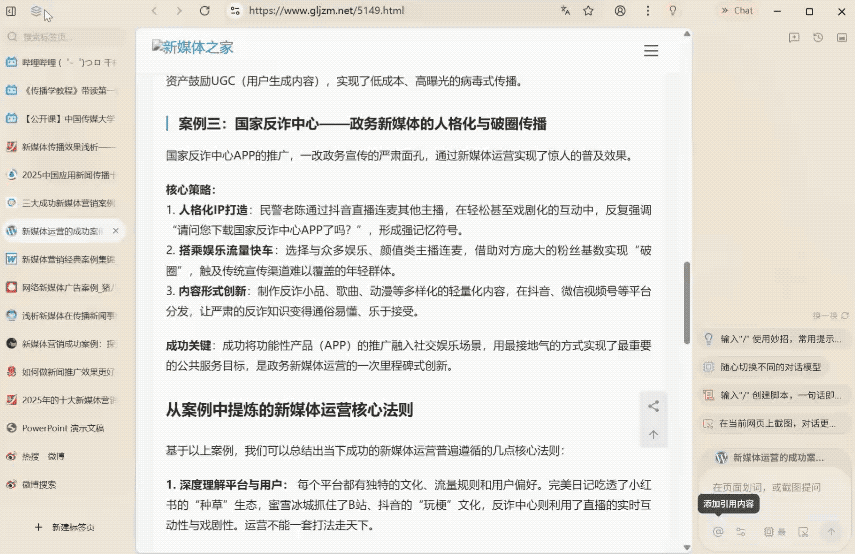This screenshot has height=554, width=855.
Task: Switch to the 哔哩哔哩 tab
Action: pyautogui.click(x=63, y=63)
